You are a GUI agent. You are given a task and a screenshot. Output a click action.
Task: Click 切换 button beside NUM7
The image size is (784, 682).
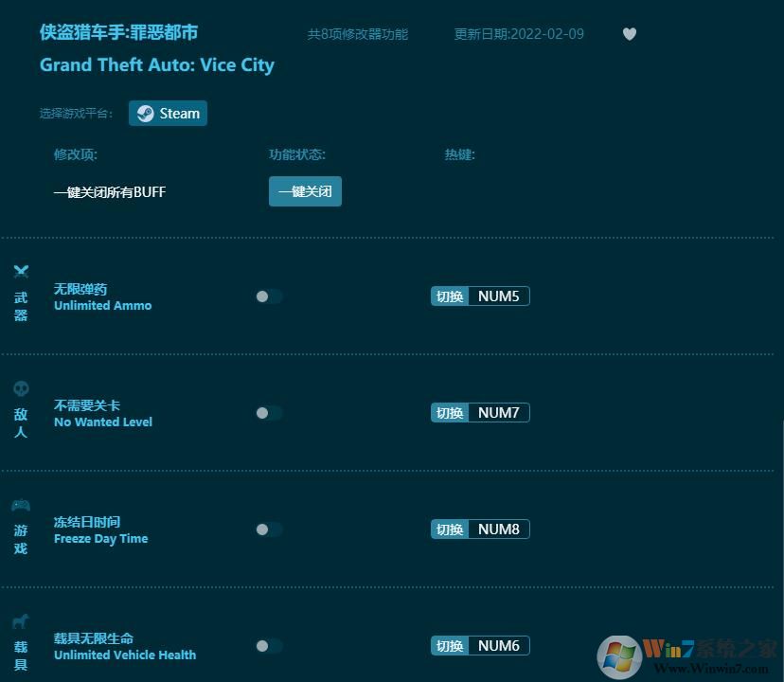tap(450, 413)
